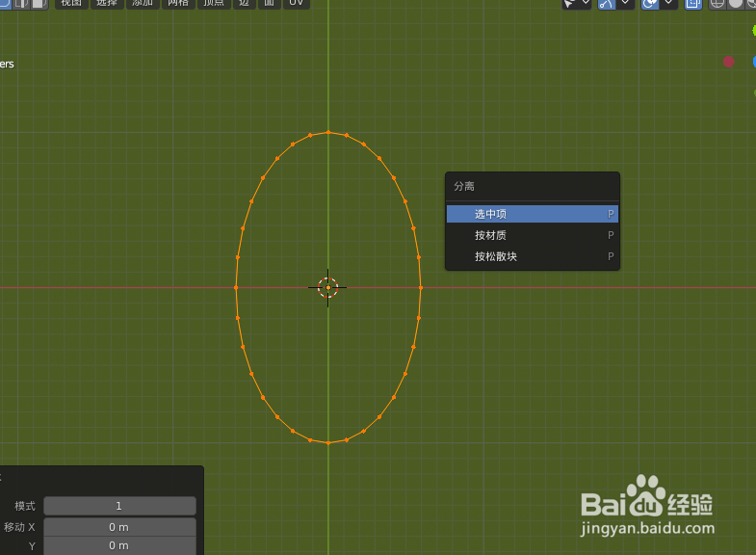Click the 移动 X field showing 0 m

point(119,527)
